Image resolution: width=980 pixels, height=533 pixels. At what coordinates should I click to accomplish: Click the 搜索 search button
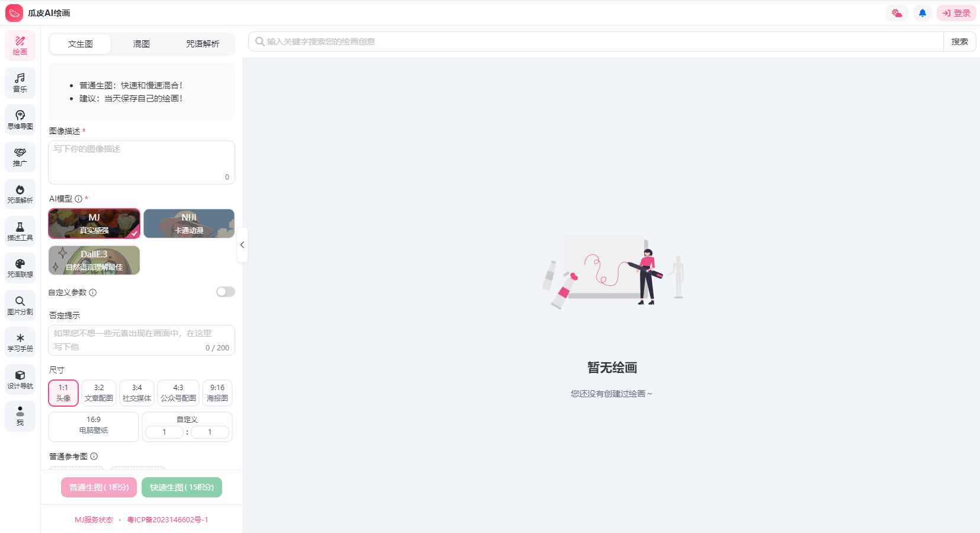point(960,42)
